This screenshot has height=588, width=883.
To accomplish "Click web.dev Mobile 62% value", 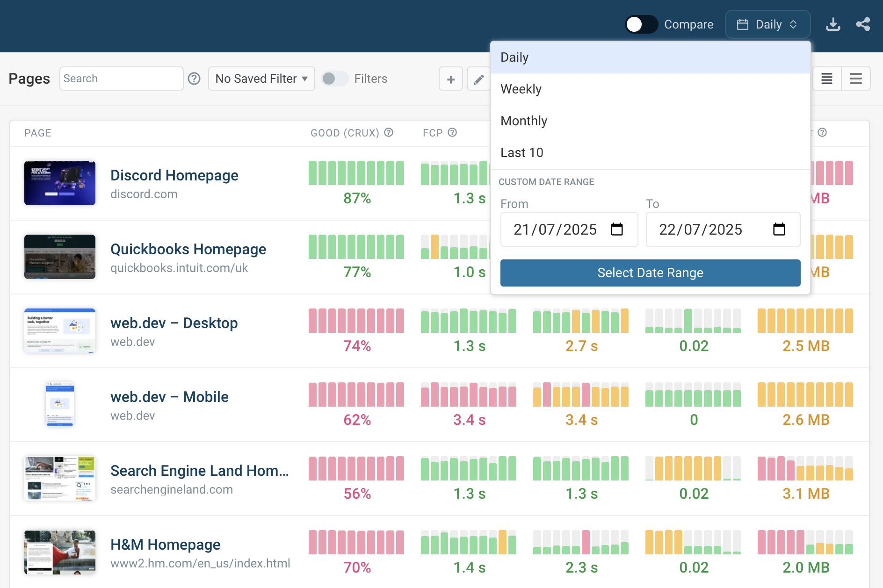I will 357,420.
